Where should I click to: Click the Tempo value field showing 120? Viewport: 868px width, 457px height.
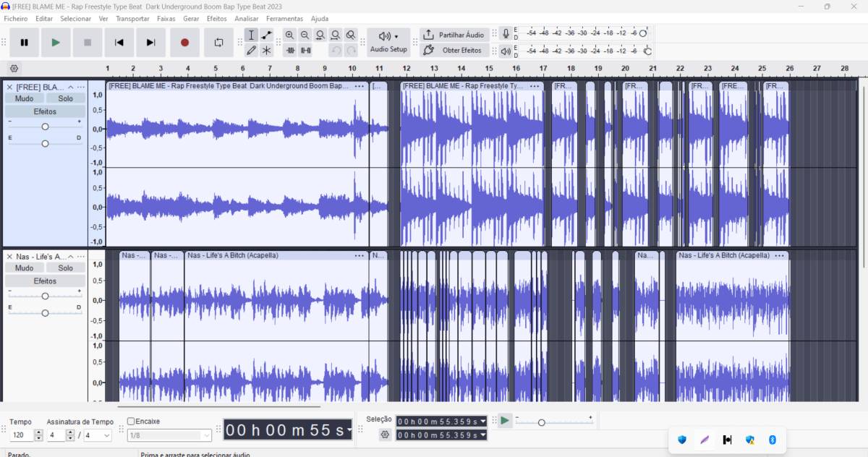pyautogui.click(x=21, y=435)
